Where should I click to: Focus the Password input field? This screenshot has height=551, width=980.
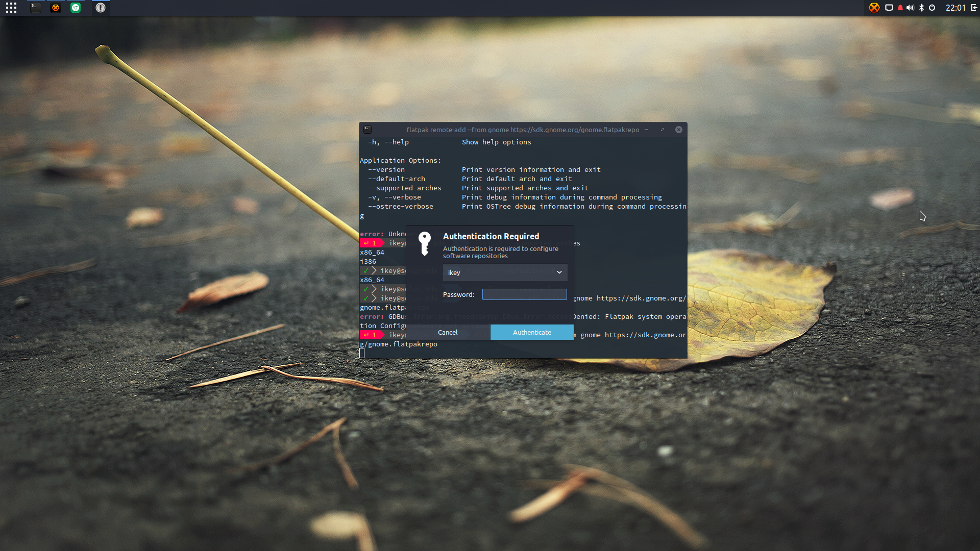pos(524,294)
